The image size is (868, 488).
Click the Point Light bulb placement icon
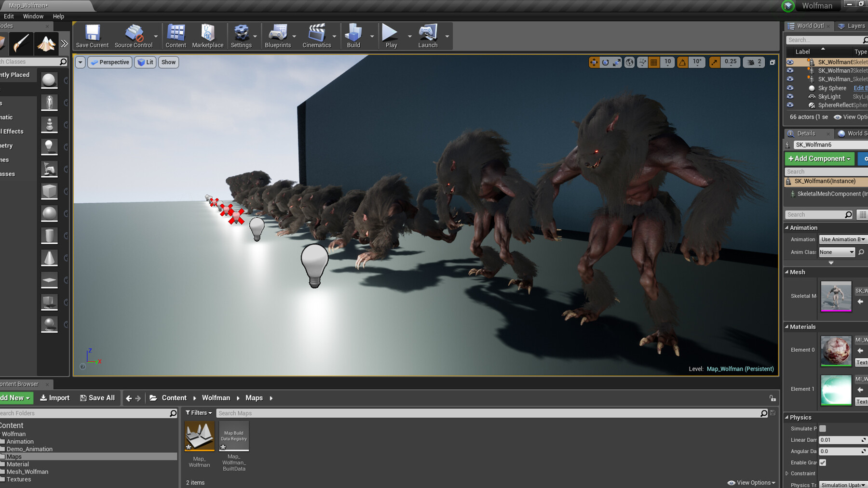pos(49,146)
